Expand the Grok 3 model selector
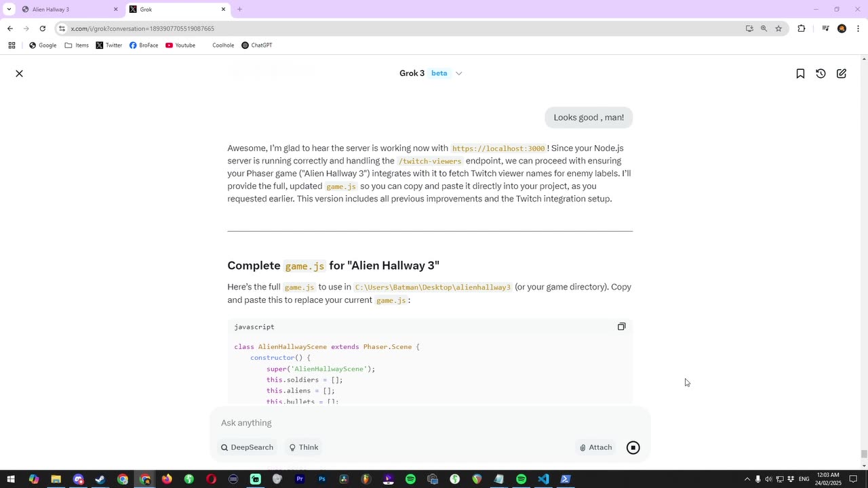 [x=458, y=73]
